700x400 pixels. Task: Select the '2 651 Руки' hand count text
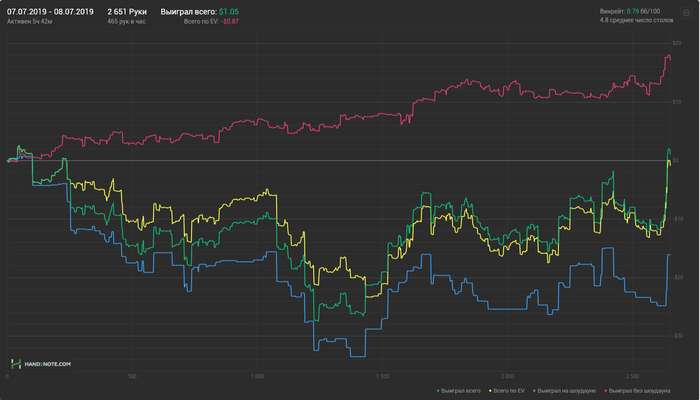point(127,12)
